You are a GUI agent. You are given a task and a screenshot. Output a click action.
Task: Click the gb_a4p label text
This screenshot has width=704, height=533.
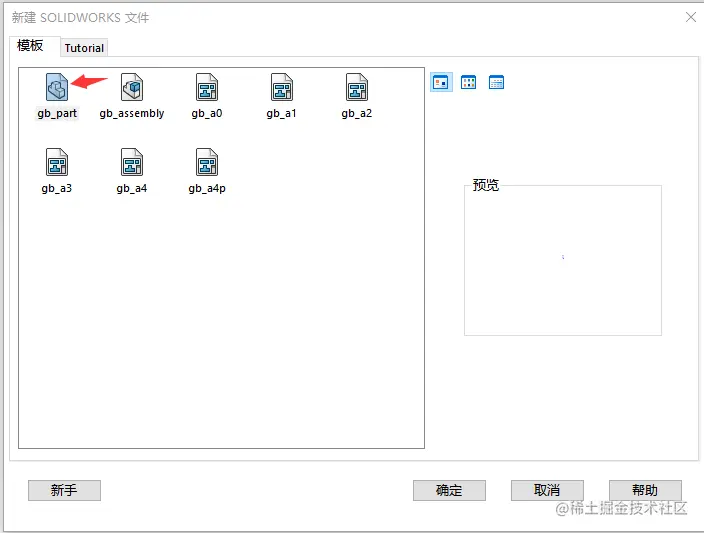pyautogui.click(x=207, y=188)
